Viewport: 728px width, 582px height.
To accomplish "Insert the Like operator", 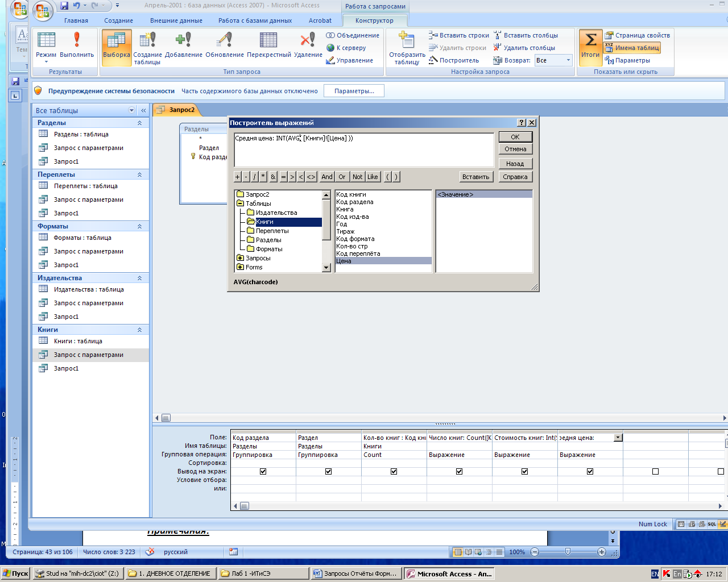I will [x=373, y=177].
